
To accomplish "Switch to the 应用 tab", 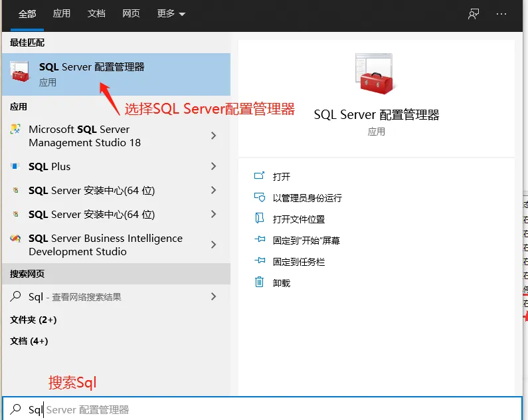I will click(62, 14).
